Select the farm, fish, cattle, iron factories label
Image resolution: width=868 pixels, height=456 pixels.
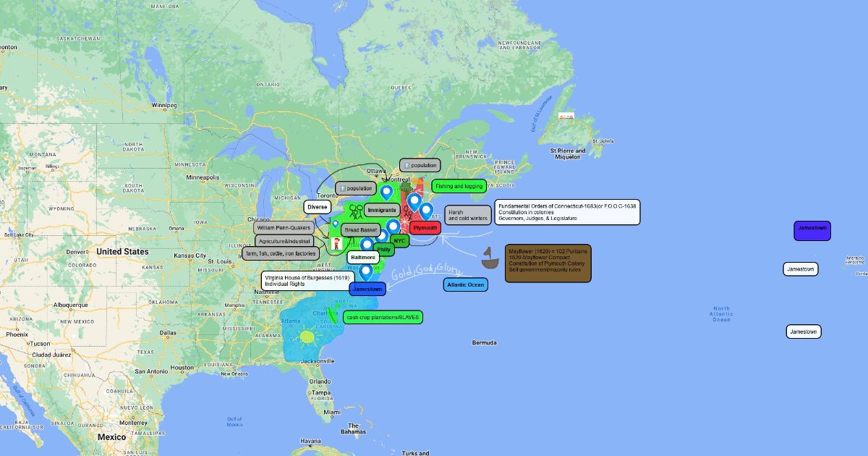coord(281,253)
